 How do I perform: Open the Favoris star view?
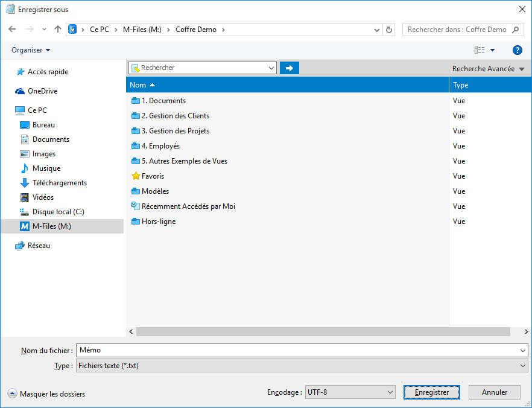[x=153, y=176]
